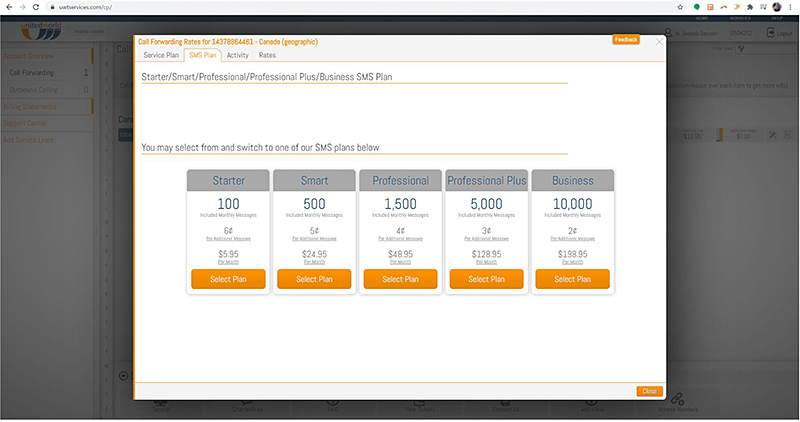Viewport: 800px width, 422px height.
Task: Click the Access Numbers link icon
Action: 678,398
